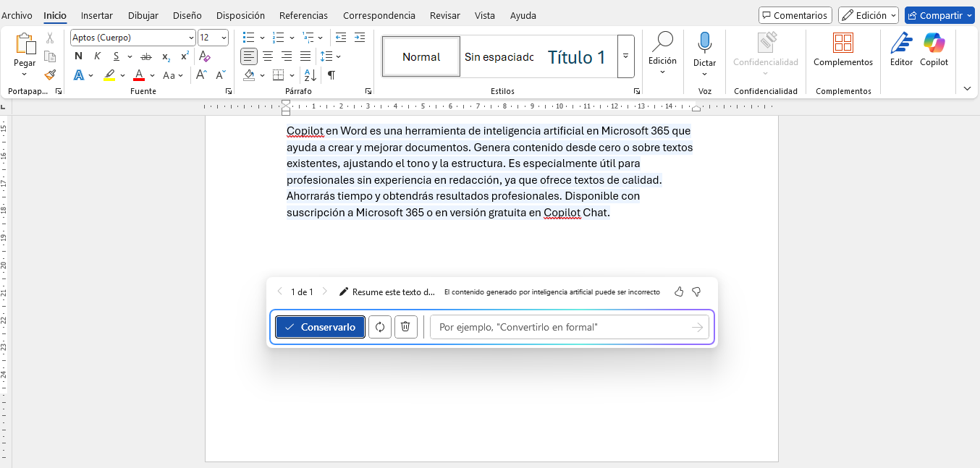Click the thumbs down feedback icon
The image size is (980, 468).
tap(696, 292)
